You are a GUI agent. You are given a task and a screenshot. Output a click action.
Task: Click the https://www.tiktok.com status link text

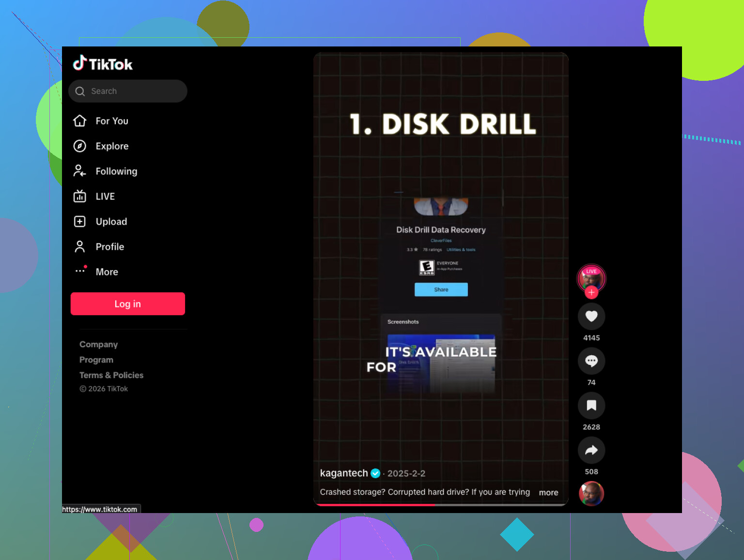point(100,509)
